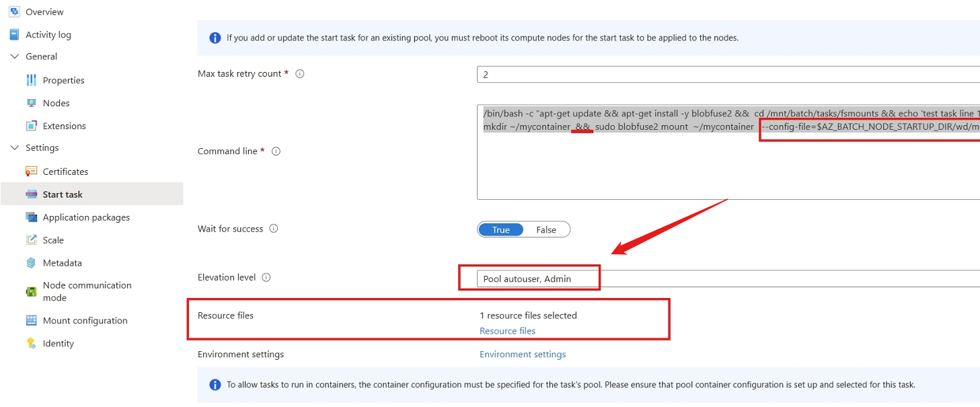Click the Identity key icon
This screenshot has width=980, height=407.
[32, 343]
